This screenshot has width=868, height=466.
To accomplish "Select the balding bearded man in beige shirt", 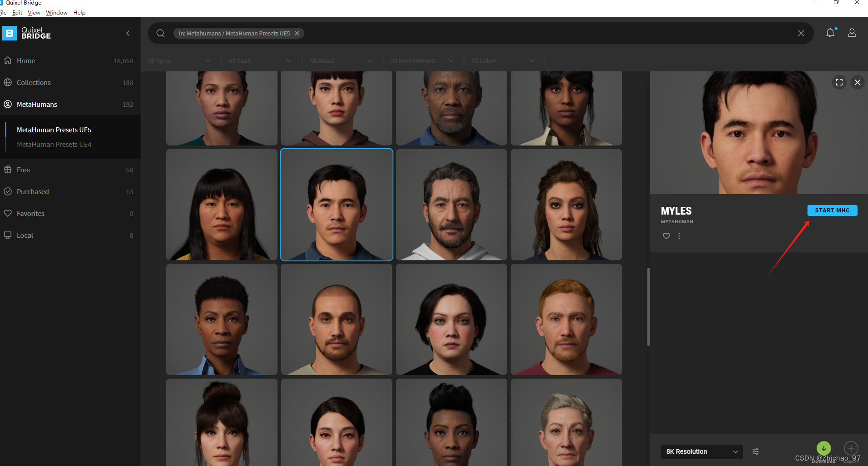I will click(x=337, y=320).
